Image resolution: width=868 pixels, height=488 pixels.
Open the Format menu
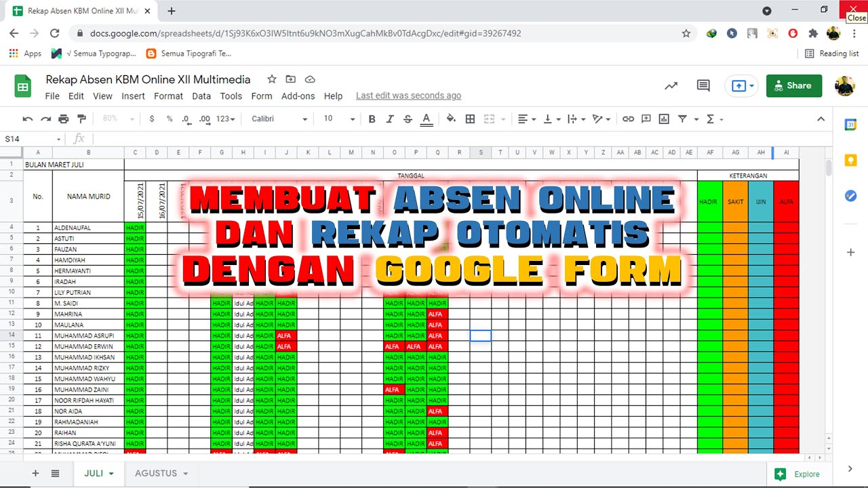[x=168, y=96]
